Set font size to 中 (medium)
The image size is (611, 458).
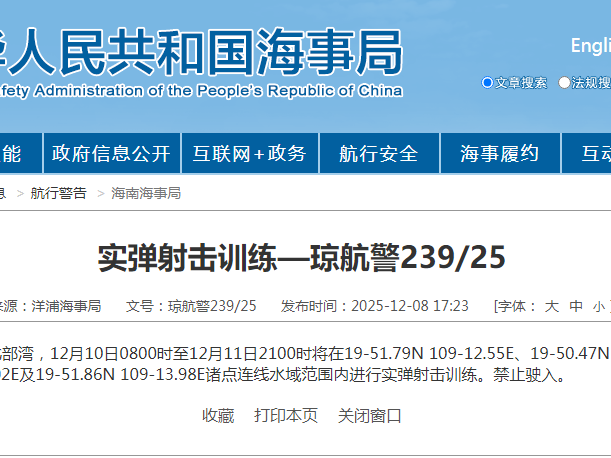(x=575, y=306)
